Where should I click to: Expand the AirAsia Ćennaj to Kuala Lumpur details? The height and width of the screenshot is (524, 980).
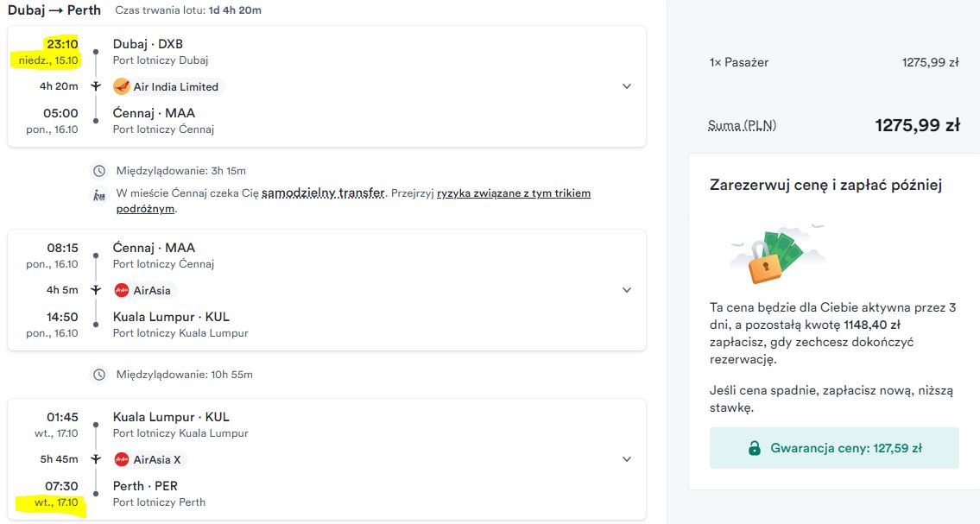tap(626, 290)
